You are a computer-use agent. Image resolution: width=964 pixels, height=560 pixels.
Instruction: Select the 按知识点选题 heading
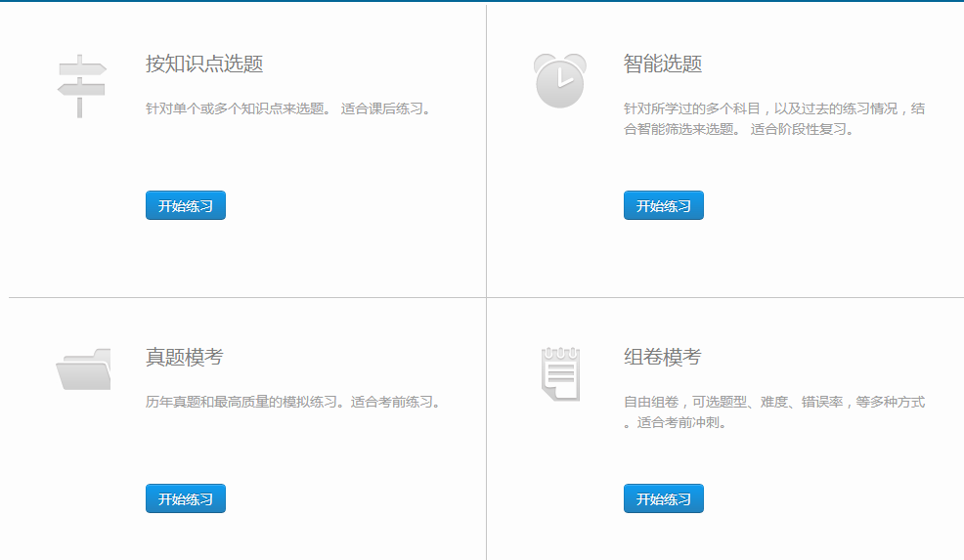point(204,65)
